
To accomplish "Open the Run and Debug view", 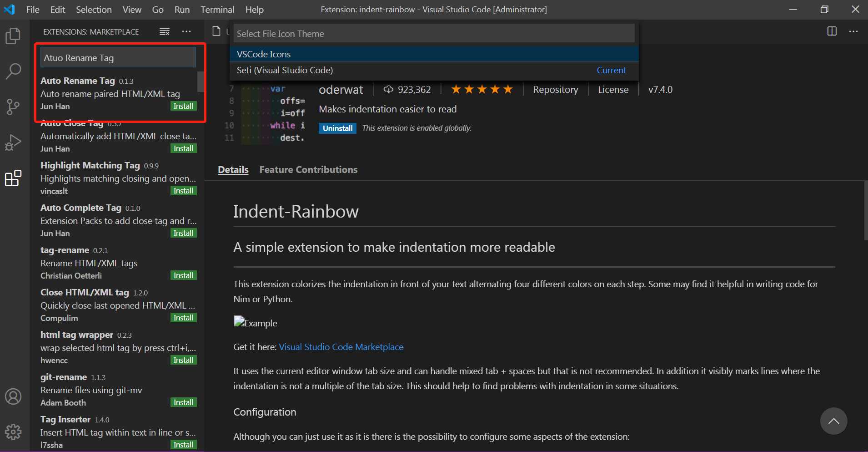I will tap(13, 142).
